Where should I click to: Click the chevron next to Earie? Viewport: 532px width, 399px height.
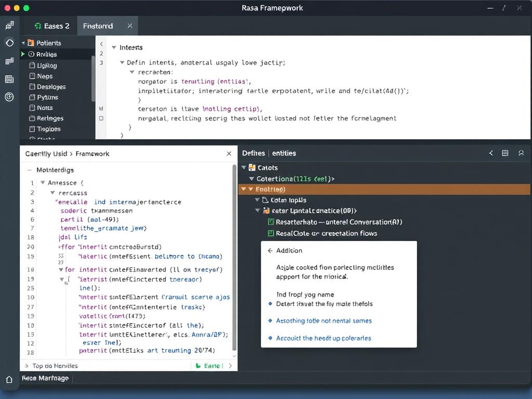coord(230,366)
